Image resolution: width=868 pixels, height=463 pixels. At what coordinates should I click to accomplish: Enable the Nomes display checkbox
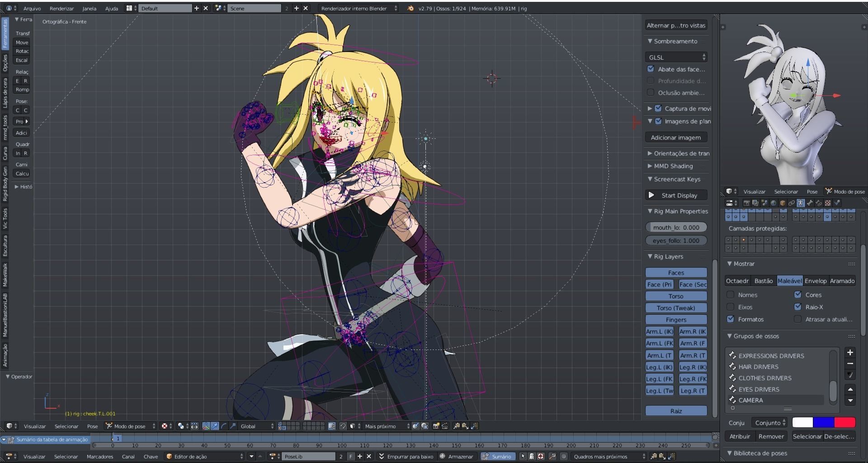pos(730,294)
